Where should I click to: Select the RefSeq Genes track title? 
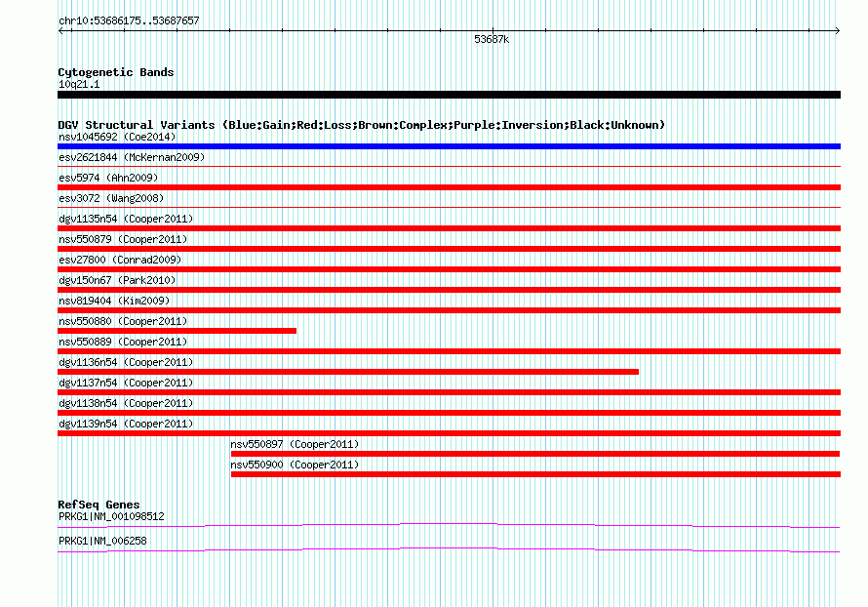click(99, 505)
